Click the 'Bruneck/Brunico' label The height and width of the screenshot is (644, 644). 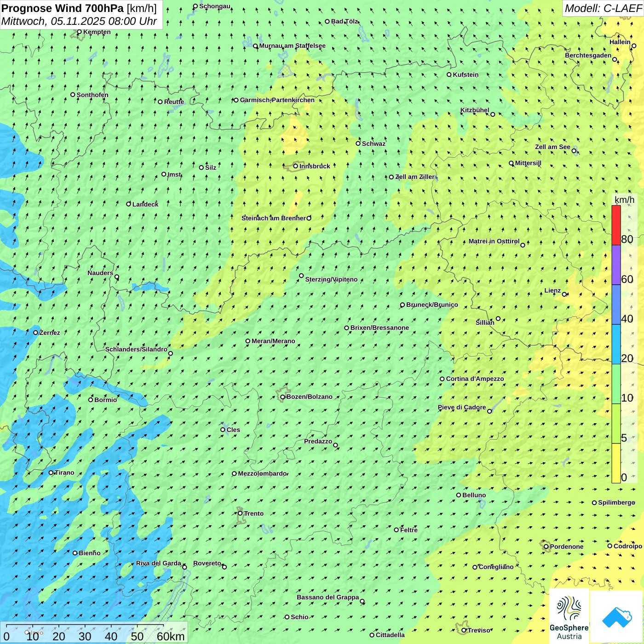[432, 305]
